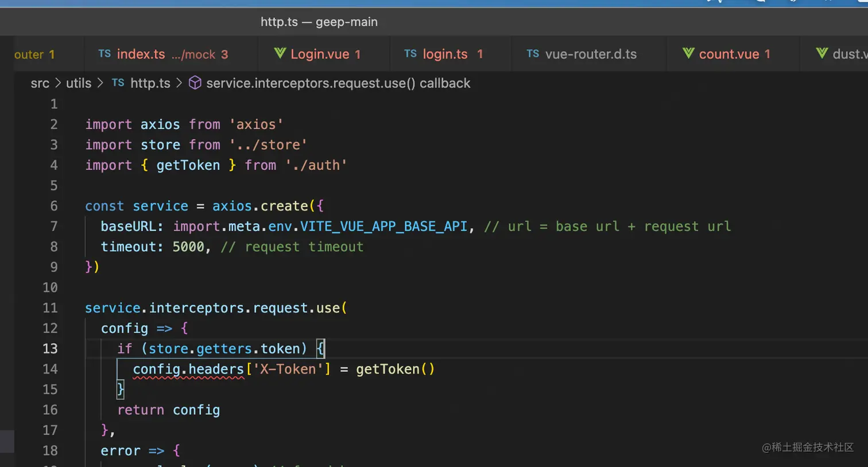Open the service.interceptors.request.use() callback breadcrumb
The width and height of the screenshot is (868, 467).
point(338,83)
